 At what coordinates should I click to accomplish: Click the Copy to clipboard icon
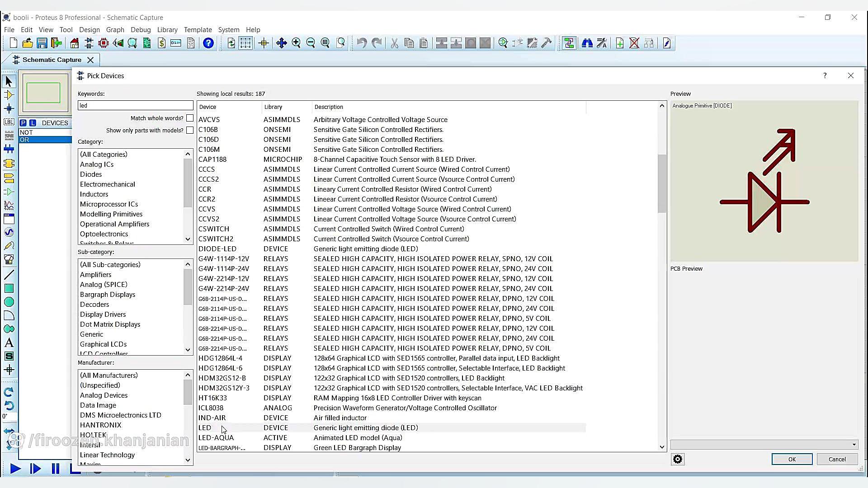(x=409, y=43)
